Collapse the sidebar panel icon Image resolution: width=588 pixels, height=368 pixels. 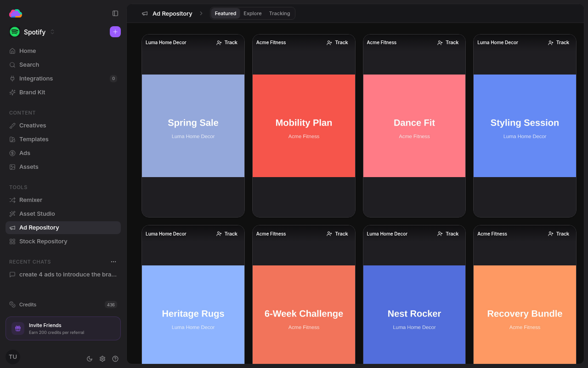pyautogui.click(x=115, y=13)
